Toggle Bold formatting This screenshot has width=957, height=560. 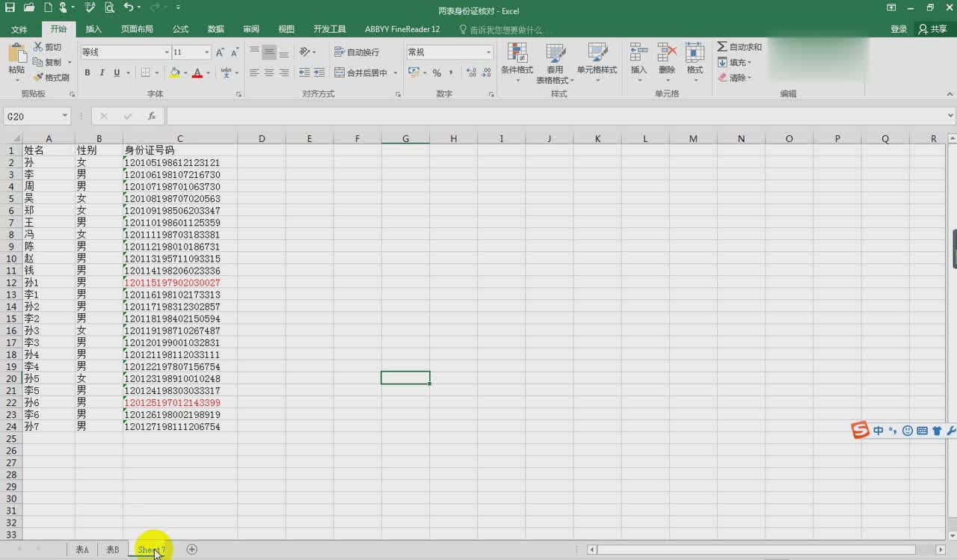point(87,73)
